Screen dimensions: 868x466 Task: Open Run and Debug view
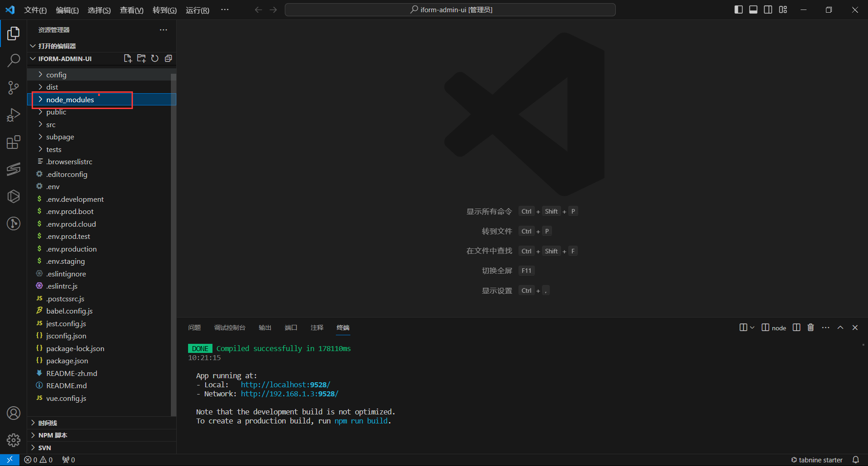coord(14,115)
